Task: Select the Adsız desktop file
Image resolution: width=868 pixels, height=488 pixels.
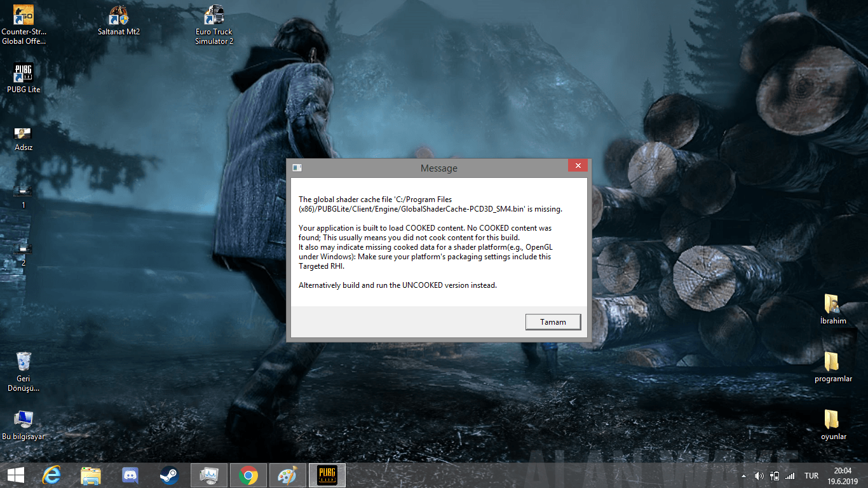Action: point(24,139)
